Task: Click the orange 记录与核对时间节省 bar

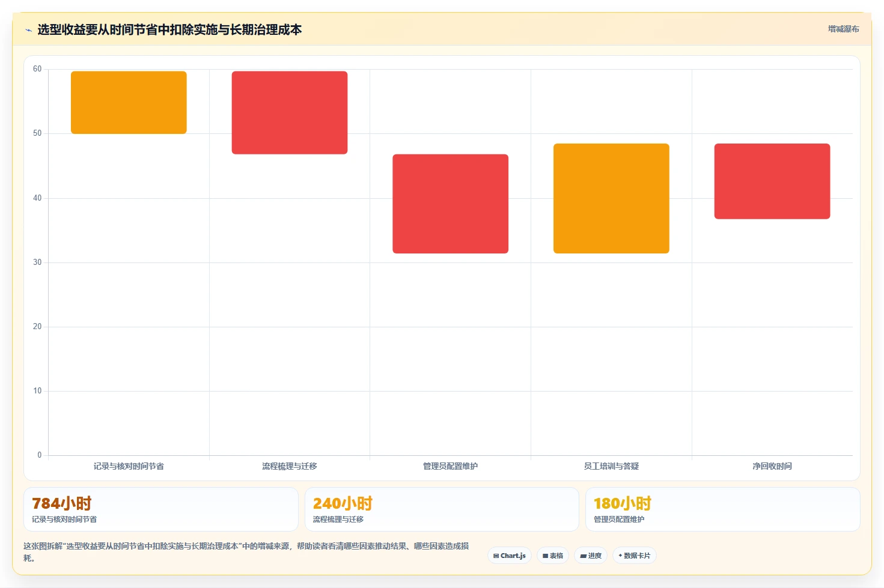Action: pyautogui.click(x=129, y=102)
